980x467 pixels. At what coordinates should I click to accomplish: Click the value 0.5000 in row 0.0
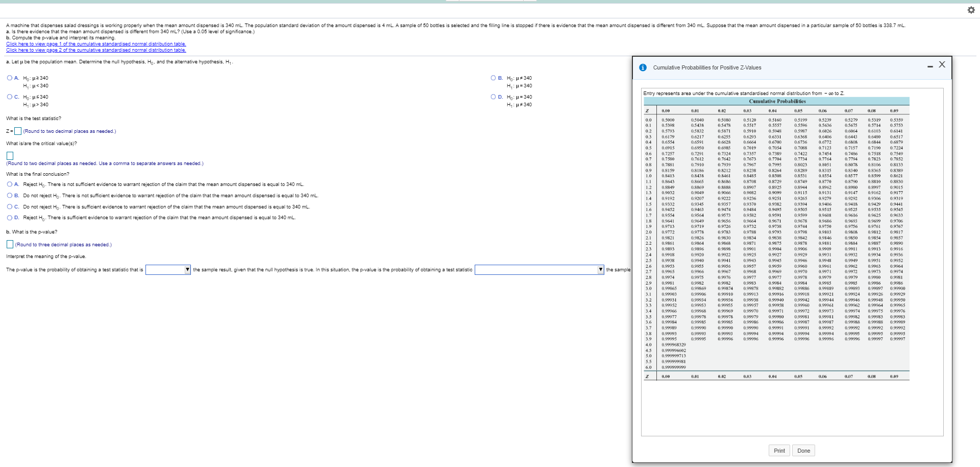coord(668,120)
